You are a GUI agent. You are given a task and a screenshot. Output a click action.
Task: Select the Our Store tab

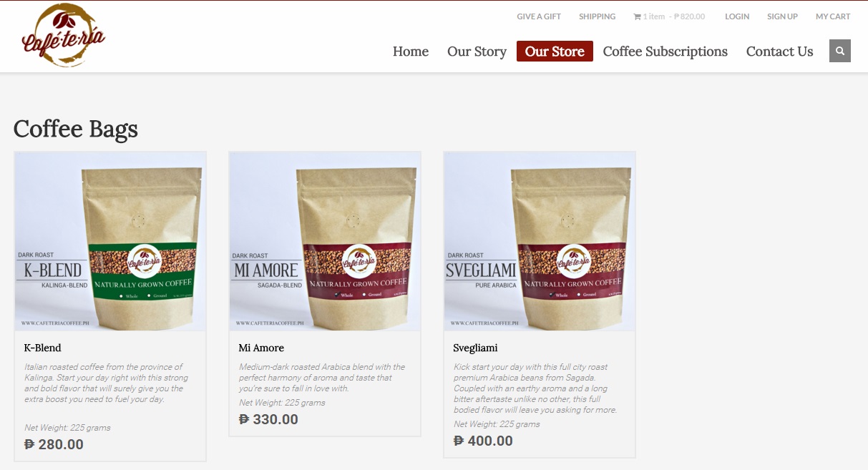click(555, 52)
